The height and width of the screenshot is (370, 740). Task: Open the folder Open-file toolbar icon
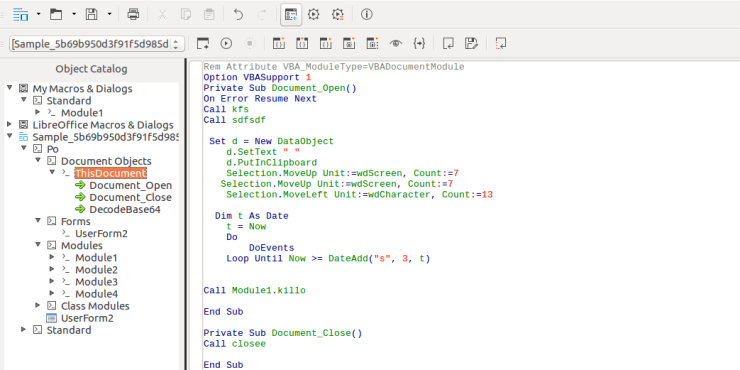tap(56, 15)
